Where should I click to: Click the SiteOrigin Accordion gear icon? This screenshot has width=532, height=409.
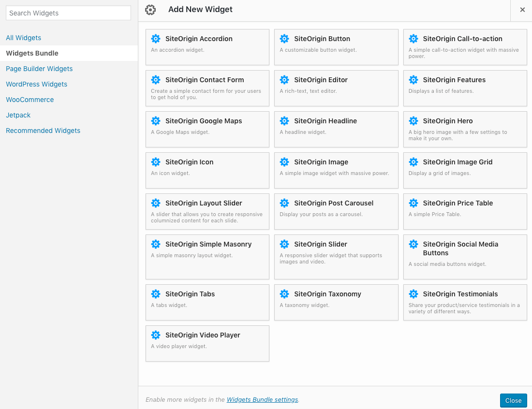[x=156, y=39]
